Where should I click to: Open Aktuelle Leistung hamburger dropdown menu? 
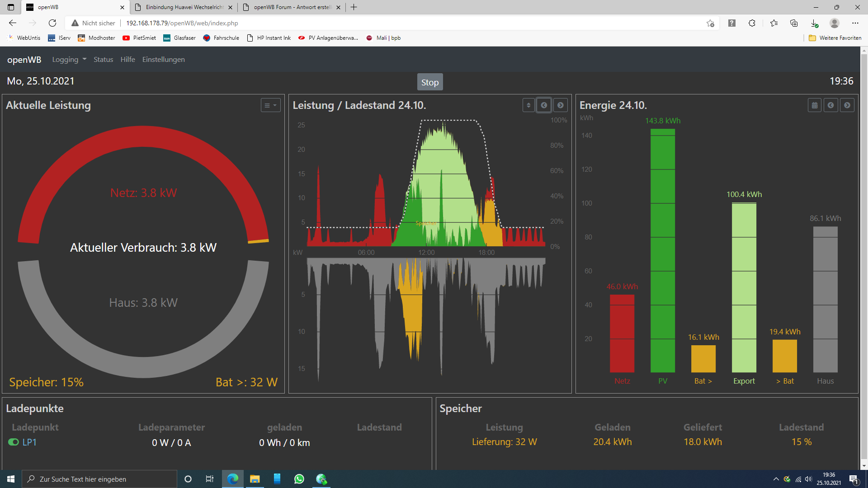pos(270,105)
